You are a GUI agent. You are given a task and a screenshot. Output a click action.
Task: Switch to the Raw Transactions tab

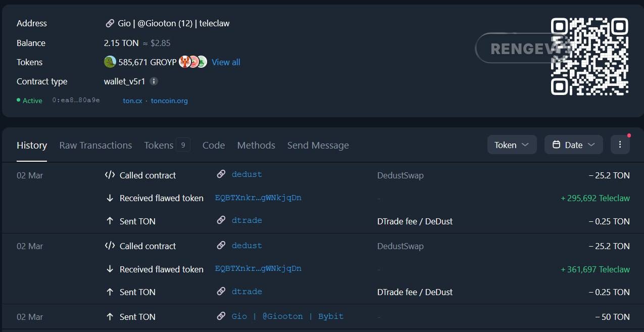click(95, 146)
